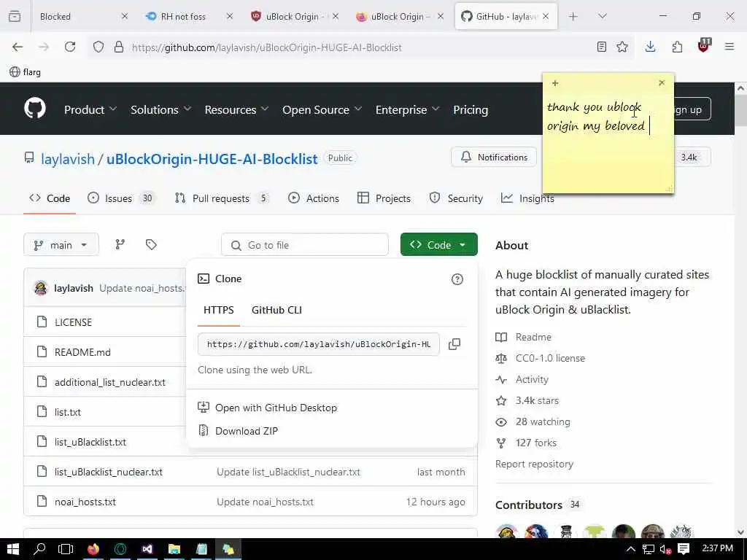Copy the clone URL to clipboard
The height and width of the screenshot is (560, 747).
click(x=454, y=344)
